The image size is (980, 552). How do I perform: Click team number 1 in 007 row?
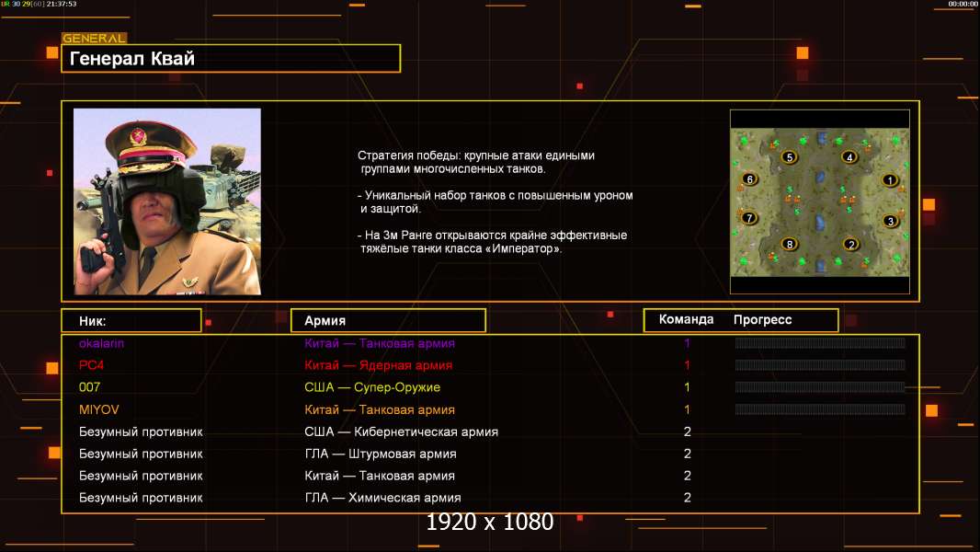tap(687, 387)
